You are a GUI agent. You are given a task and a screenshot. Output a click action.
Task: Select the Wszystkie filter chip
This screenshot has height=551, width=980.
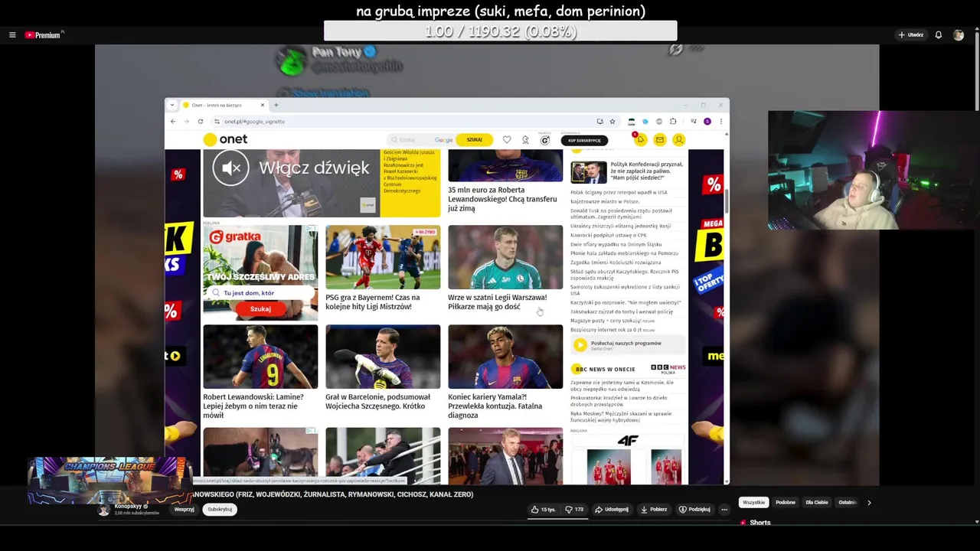click(x=753, y=503)
